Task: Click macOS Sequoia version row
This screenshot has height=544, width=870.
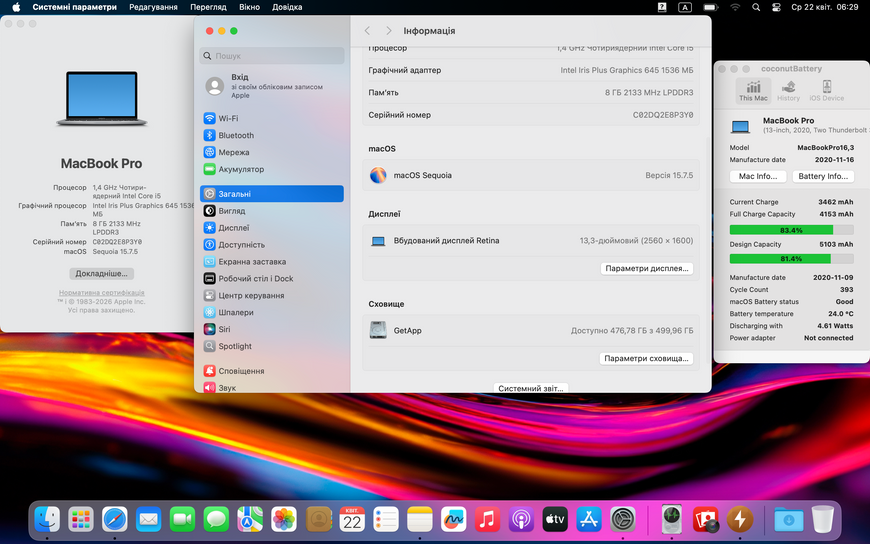Action: tap(531, 175)
